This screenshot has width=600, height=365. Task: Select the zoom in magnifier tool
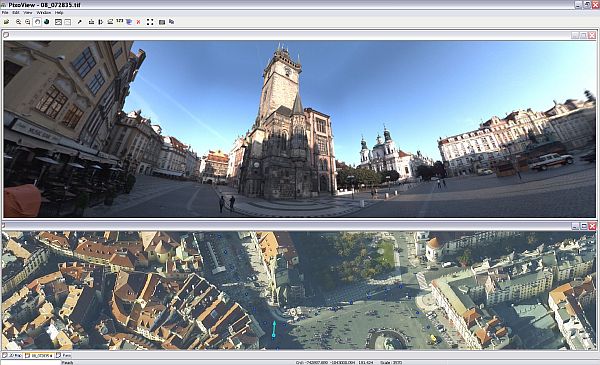(18, 22)
